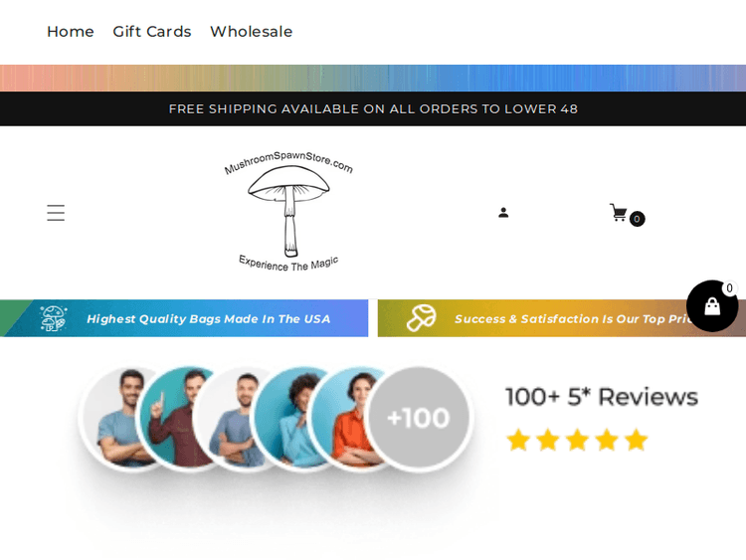Open the Wholesale menu item
Image resolution: width=746 pixels, height=560 pixels.
point(252,32)
